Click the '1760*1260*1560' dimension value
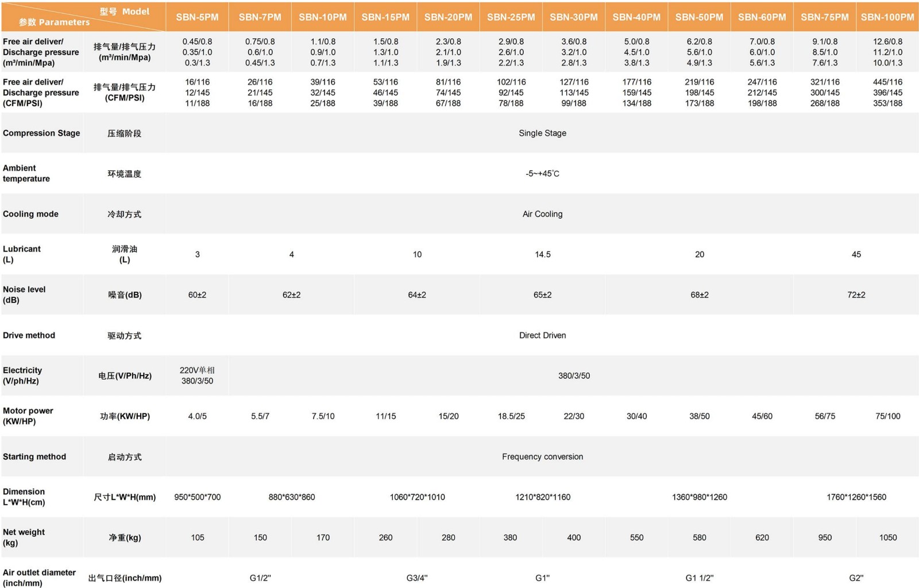 click(x=856, y=497)
